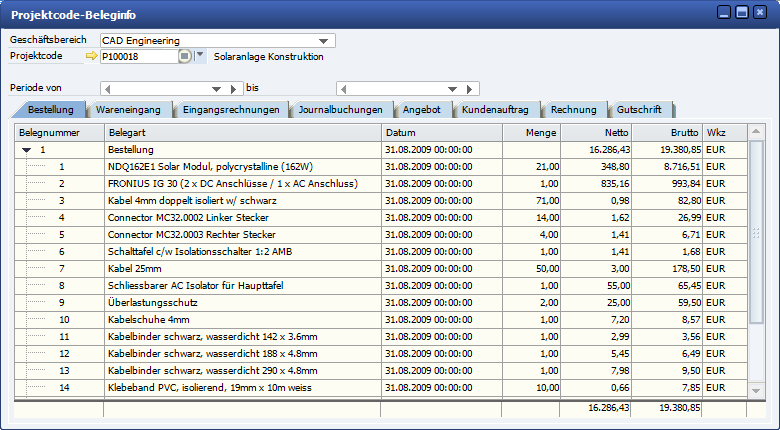This screenshot has width=780, height=430.
Task: Select row Connector MC32.0003 Rechter Stecker
Action: pos(192,234)
